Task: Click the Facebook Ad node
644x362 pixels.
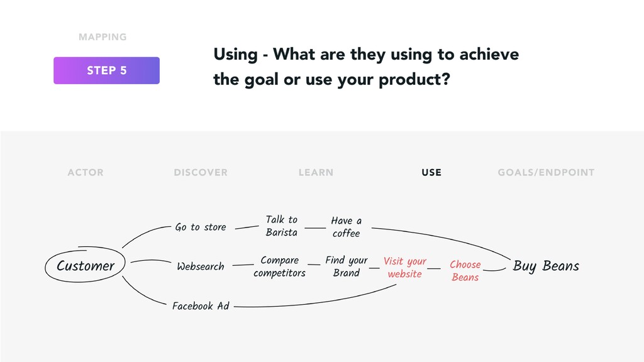Action: [201, 306]
